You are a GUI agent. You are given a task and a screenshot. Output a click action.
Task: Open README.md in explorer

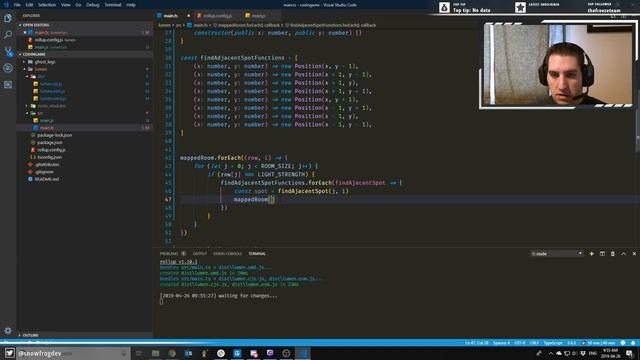pyautogui.click(x=47, y=179)
